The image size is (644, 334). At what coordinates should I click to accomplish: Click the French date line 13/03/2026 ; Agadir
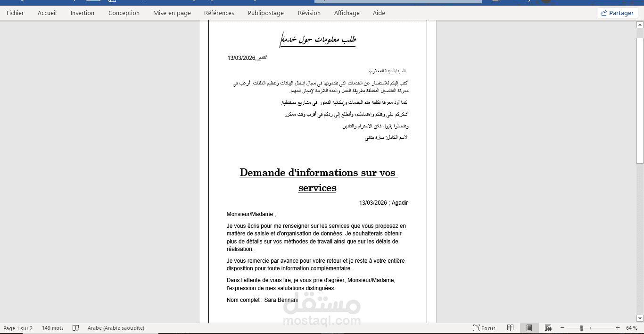click(x=383, y=203)
